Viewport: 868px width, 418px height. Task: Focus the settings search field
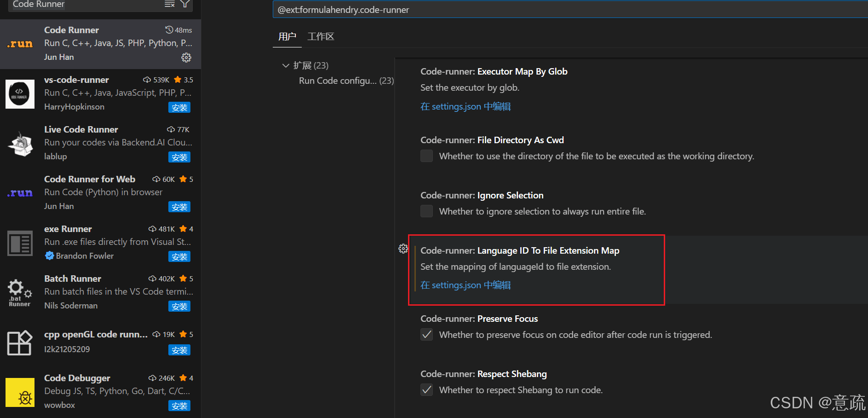tap(570, 10)
